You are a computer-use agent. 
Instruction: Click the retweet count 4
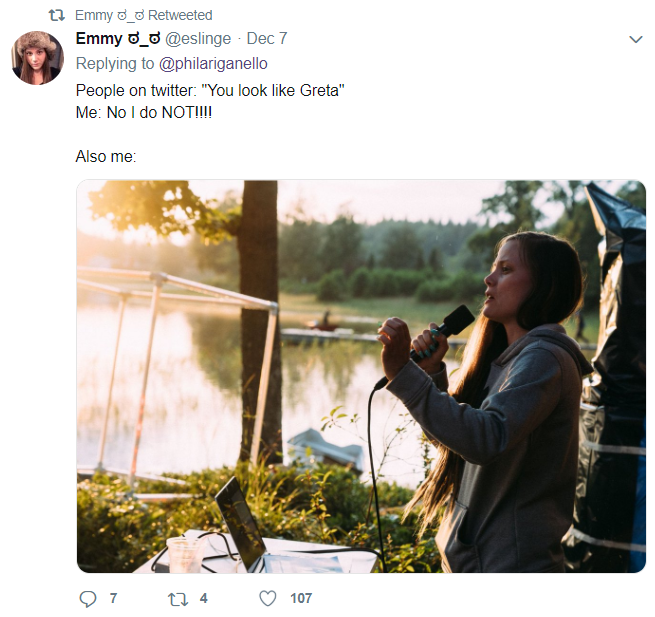203,598
